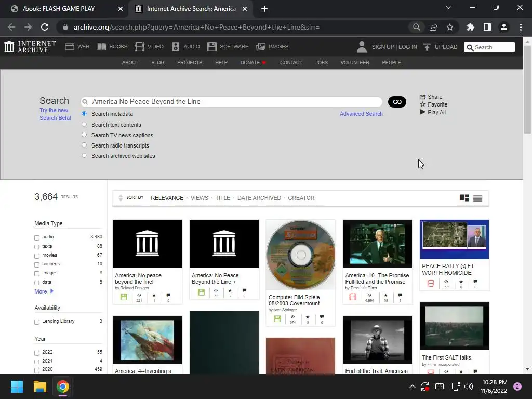The height and width of the screenshot is (399, 532).
Task: Open the Audio section icon
Action: click(175, 47)
